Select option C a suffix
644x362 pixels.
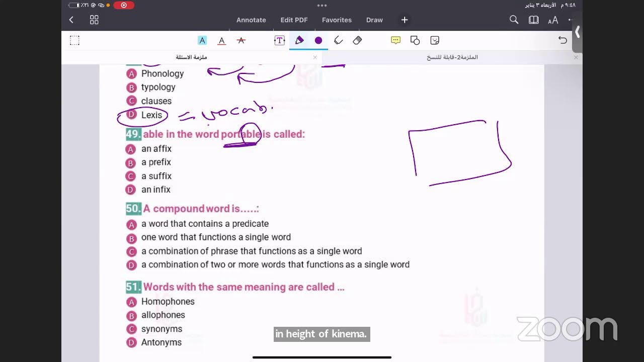tap(149, 176)
